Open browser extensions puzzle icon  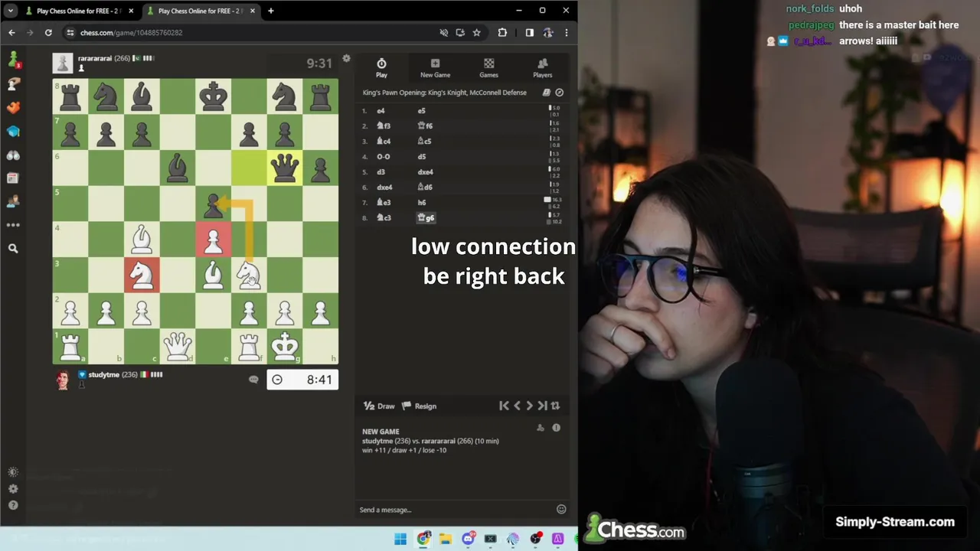tap(502, 32)
